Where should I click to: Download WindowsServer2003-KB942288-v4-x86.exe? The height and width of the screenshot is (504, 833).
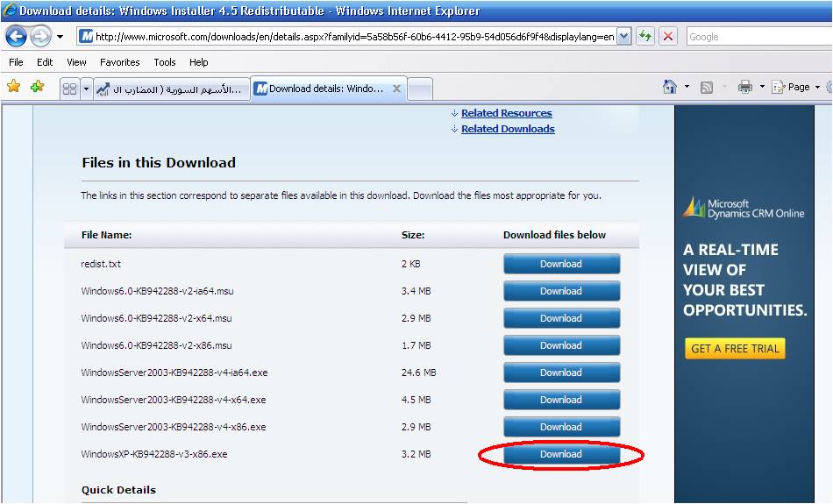click(x=561, y=427)
